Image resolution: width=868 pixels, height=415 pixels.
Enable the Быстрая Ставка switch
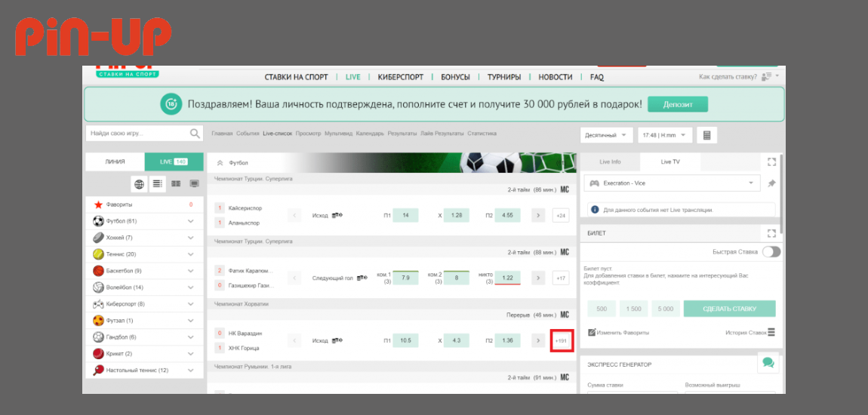click(x=771, y=252)
